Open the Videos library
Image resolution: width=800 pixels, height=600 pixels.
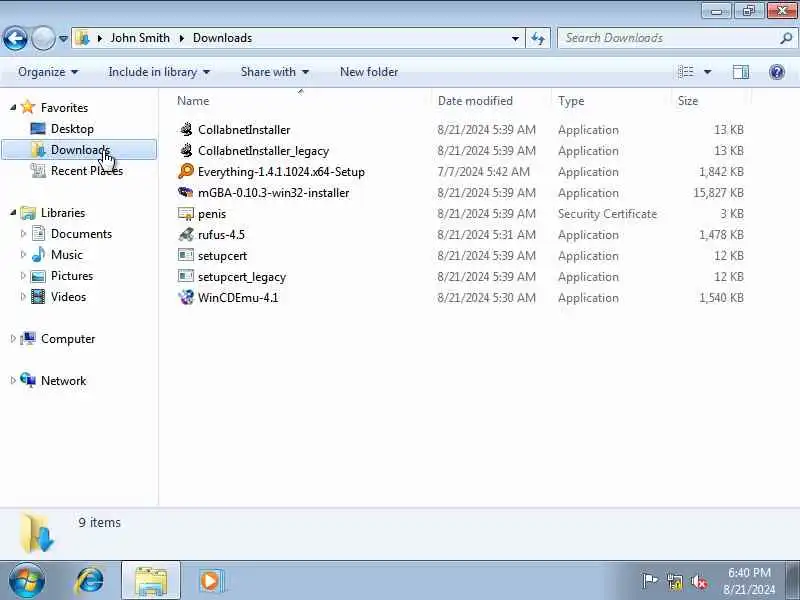68,296
